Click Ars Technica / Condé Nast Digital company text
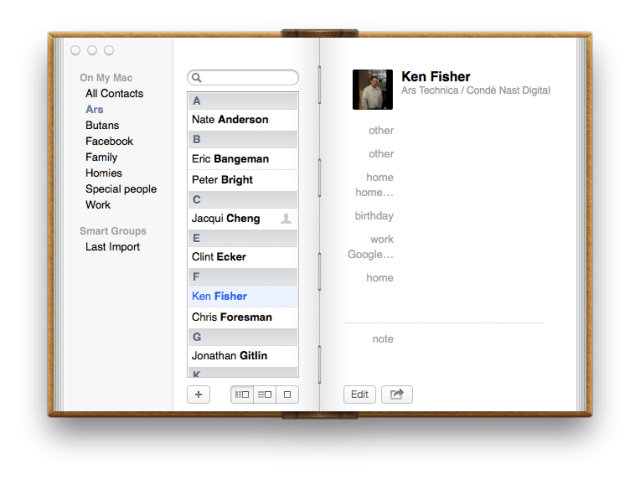This screenshot has height=485, width=640. pyautogui.click(x=476, y=90)
